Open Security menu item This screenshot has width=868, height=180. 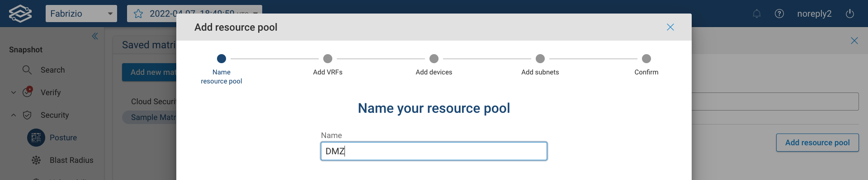[x=55, y=115]
